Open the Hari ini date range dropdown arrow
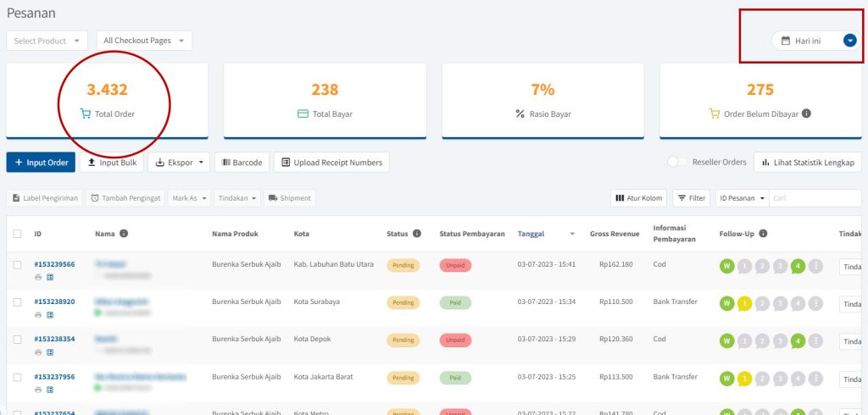868x415 pixels. [x=849, y=41]
